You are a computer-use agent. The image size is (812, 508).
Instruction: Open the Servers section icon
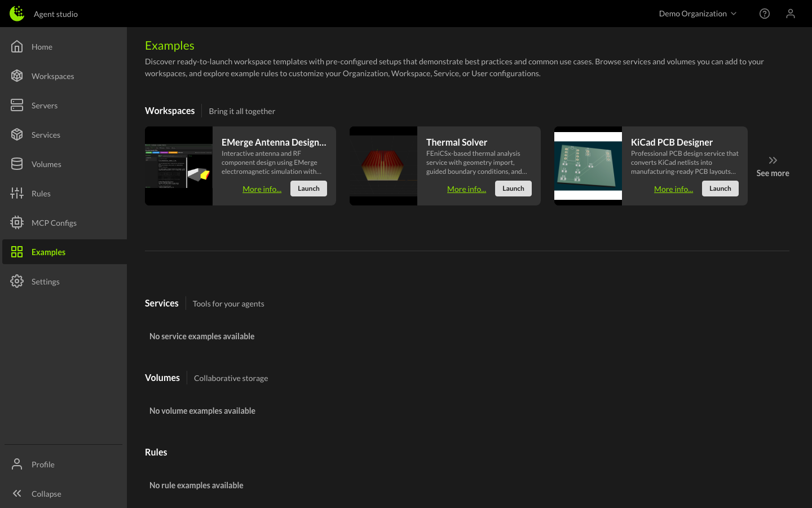pos(17,106)
